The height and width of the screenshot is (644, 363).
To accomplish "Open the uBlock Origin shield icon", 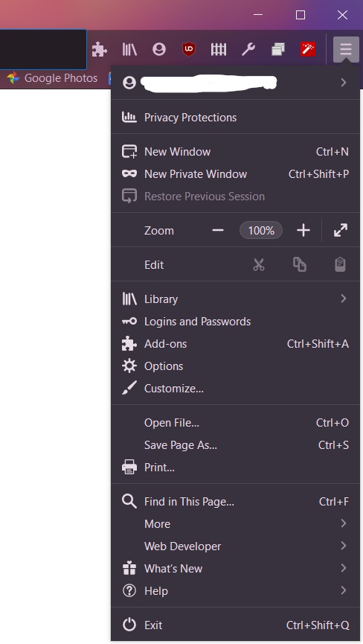I will [x=189, y=50].
